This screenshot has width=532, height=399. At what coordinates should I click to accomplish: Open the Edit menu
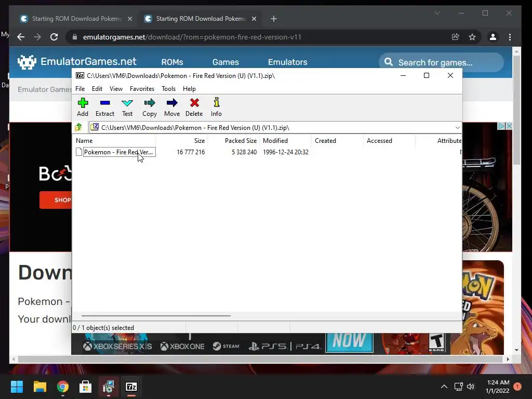coord(97,88)
